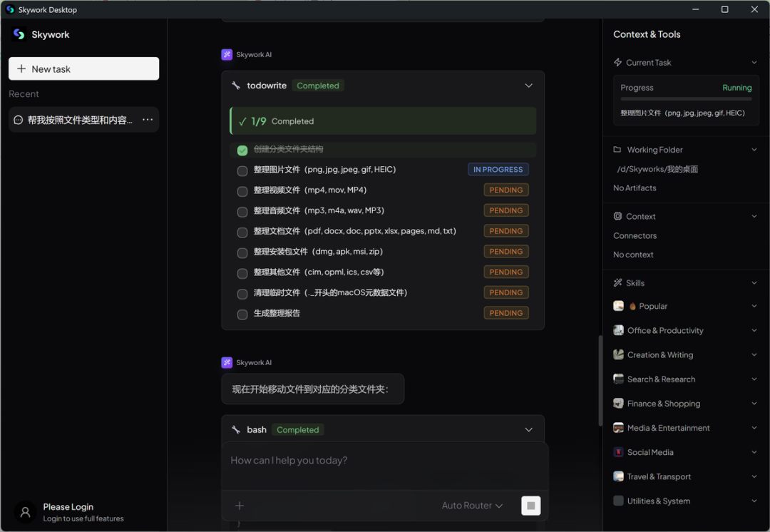Click the task Progress bar
This screenshot has height=532, width=770.
686,98
